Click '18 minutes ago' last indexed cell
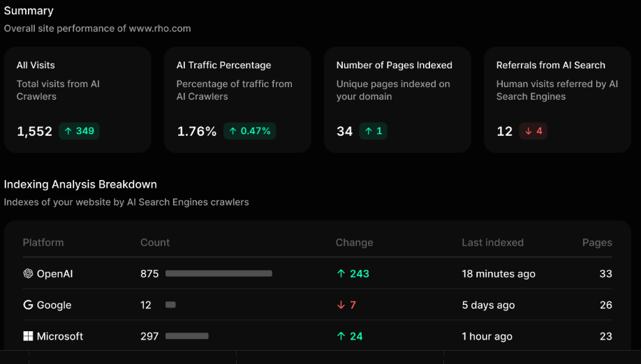 499,274
